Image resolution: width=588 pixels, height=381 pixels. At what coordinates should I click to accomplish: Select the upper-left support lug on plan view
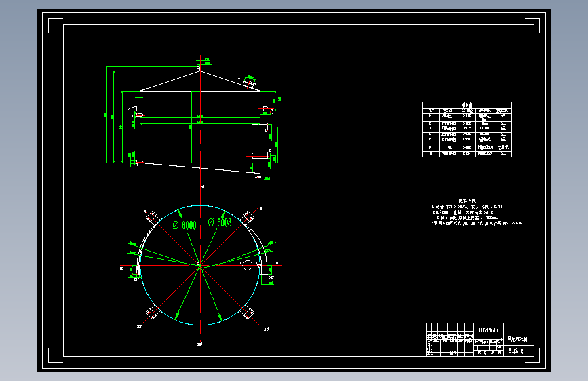coord(153,217)
